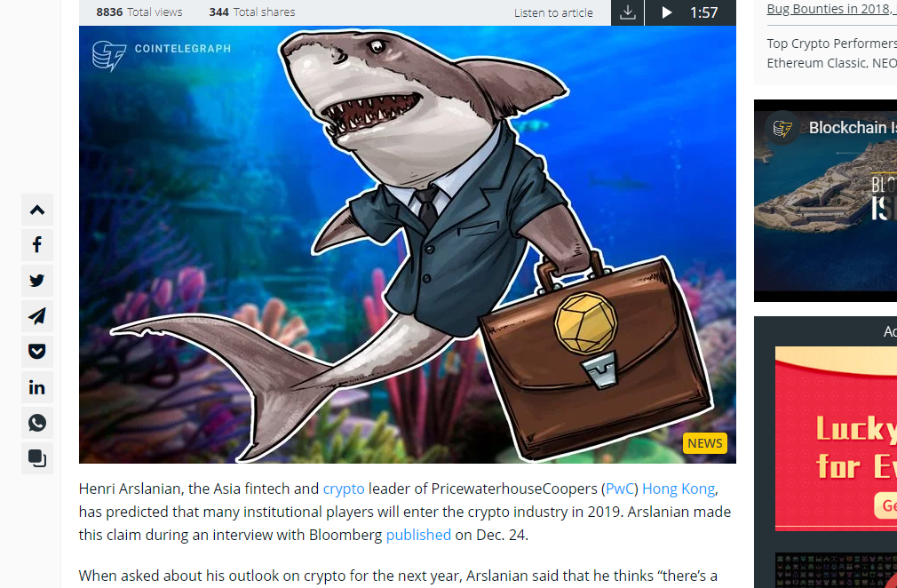Click the NEWS category badge
This screenshot has height=588, width=897.
[x=705, y=443]
